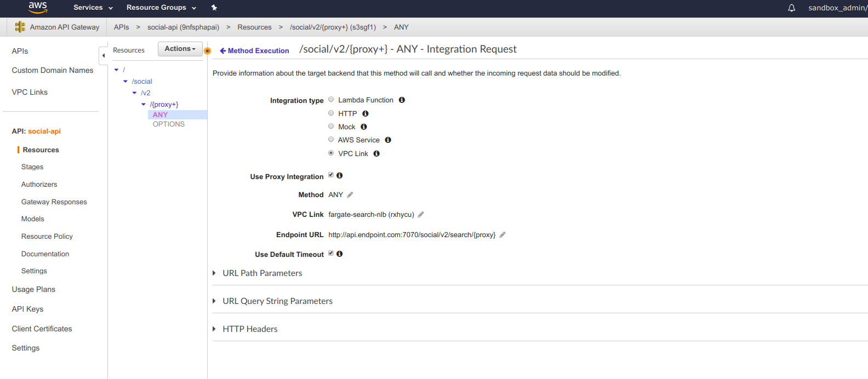The image size is (868, 379).
Task: Open Models in the API menu
Action: (x=32, y=219)
